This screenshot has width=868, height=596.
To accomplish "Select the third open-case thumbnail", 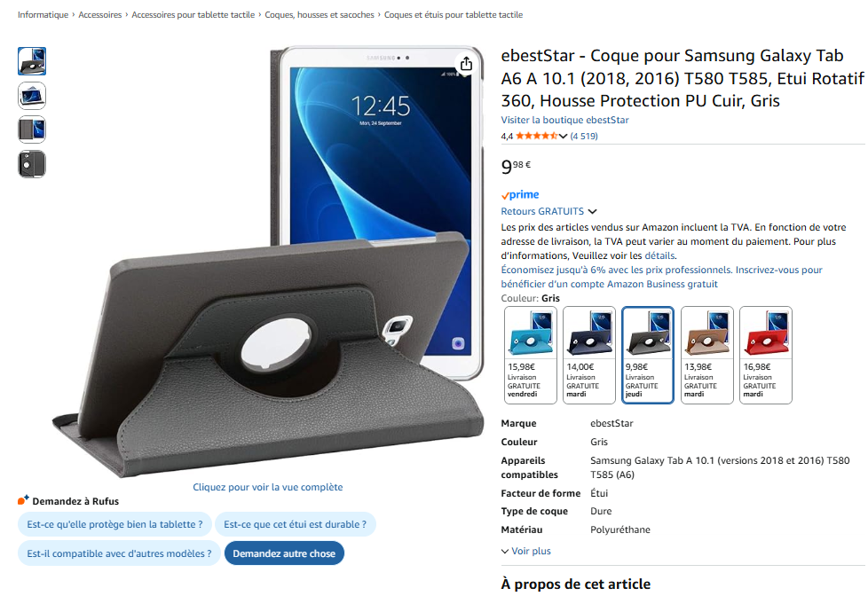I will (32, 130).
